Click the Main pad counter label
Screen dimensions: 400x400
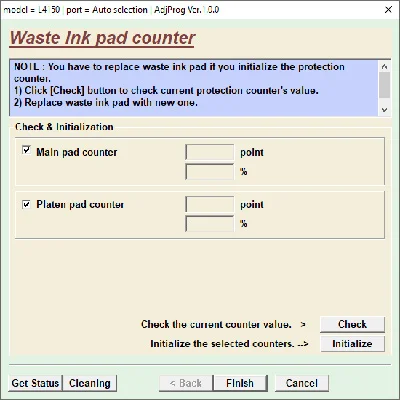(77, 152)
